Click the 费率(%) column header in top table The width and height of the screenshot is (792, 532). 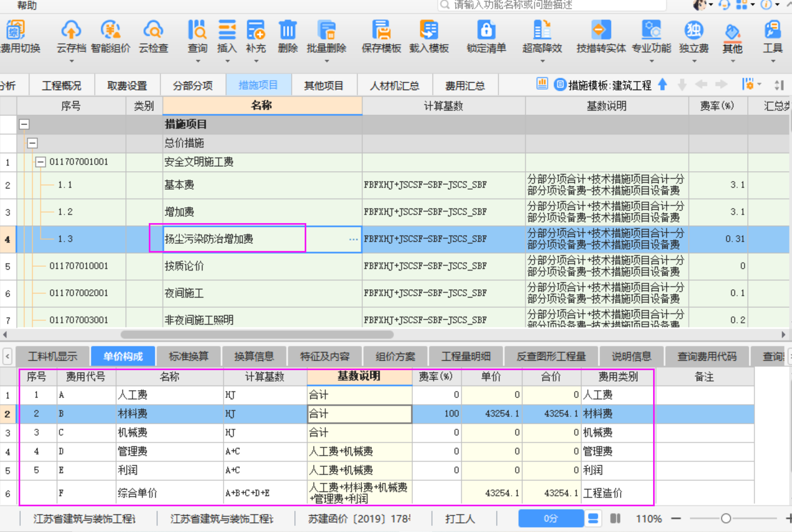(x=717, y=106)
